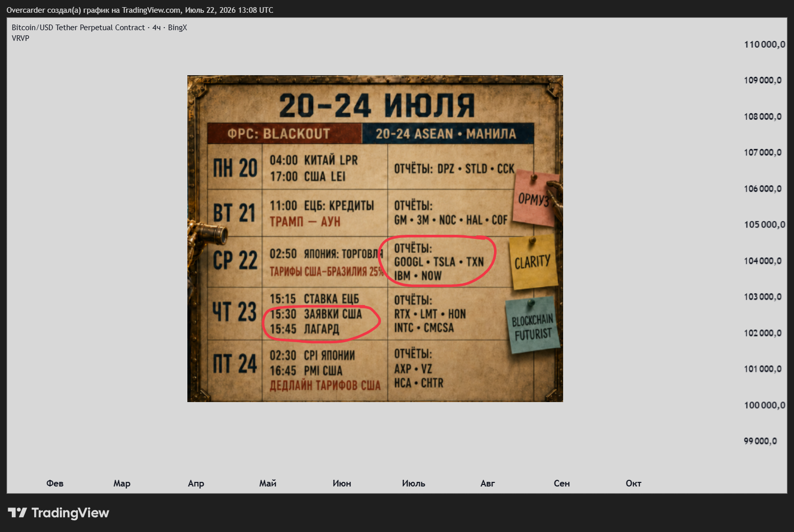Click the INTC • CMCSA line
Image resolution: width=794 pixels, height=532 pixels.
point(424,327)
